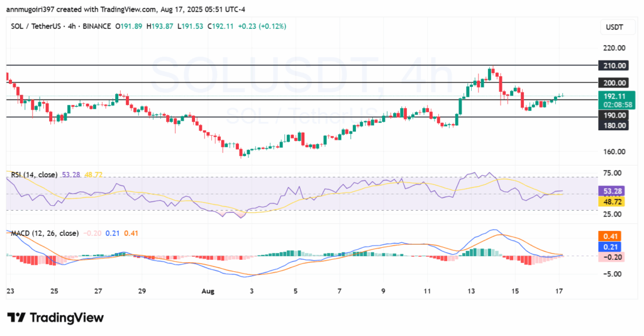644x336 pixels.
Task: Click date label 29 on time axis
Action: (142, 291)
